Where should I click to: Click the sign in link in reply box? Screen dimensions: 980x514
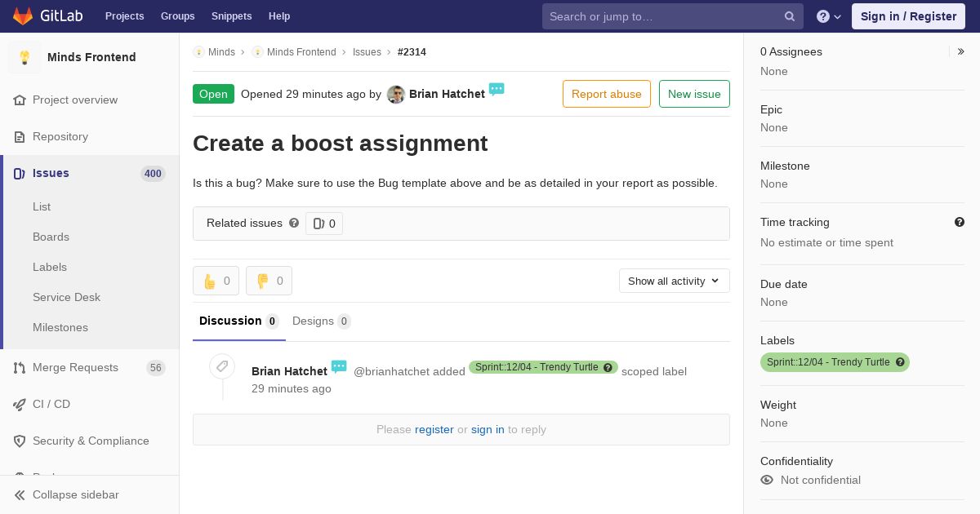tap(488, 429)
